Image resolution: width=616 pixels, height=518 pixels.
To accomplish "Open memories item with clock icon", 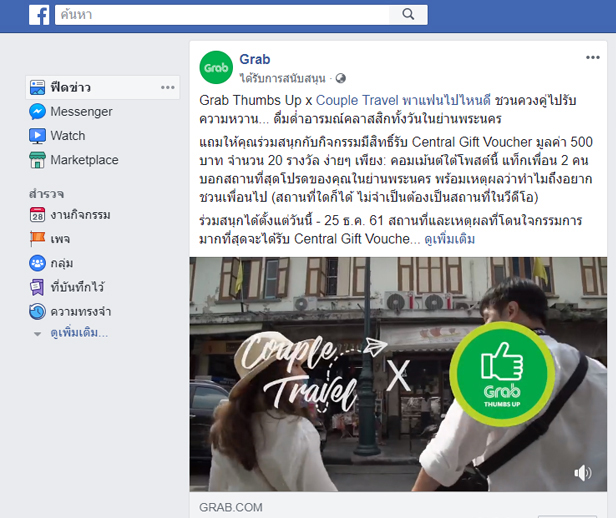I will click(x=70, y=311).
